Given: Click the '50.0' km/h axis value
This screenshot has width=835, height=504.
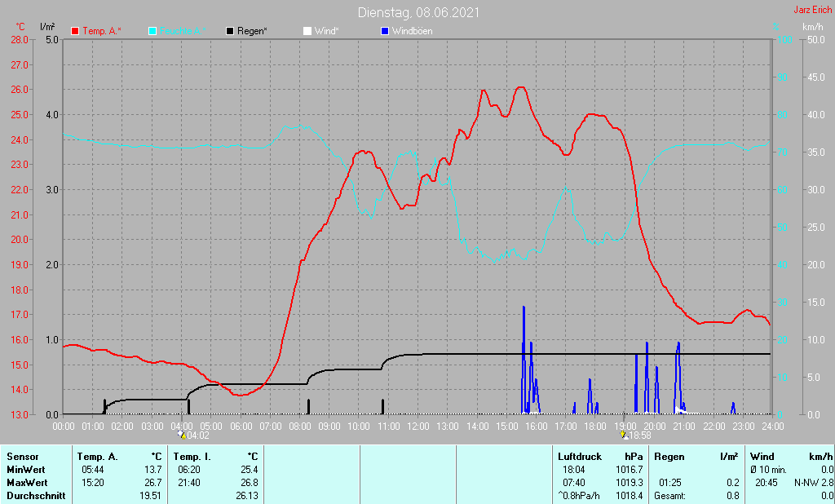Looking at the screenshot, I should click(x=816, y=40).
